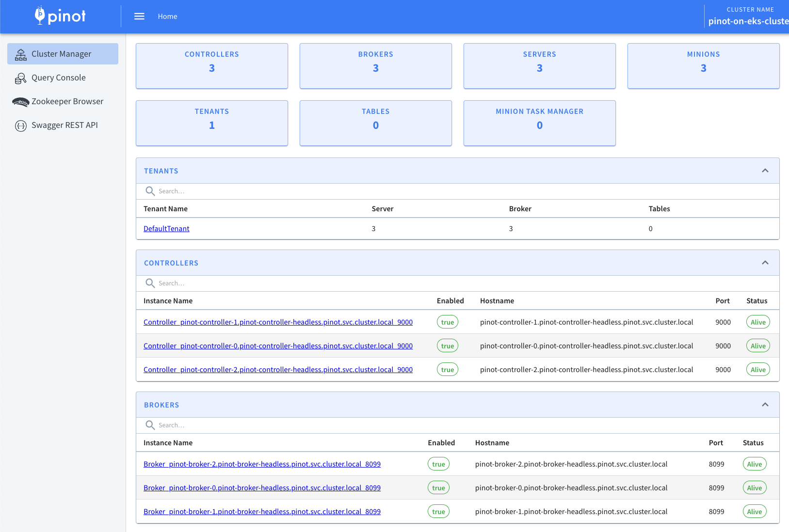This screenshot has height=532, width=789.
Task: Open the Tenants summary card
Action: (212, 123)
